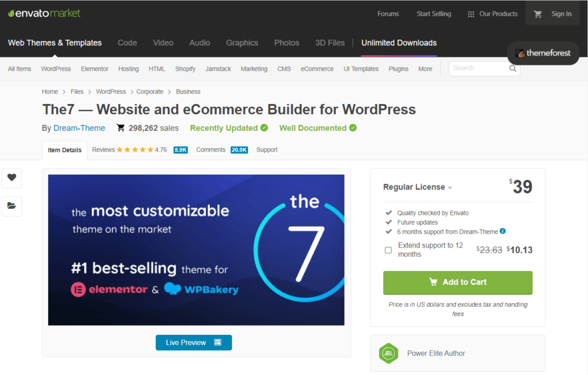Image resolution: width=588 pixels, height=375 pixels.
Task: Open the shopping cart icon in header
Action: 537,14
